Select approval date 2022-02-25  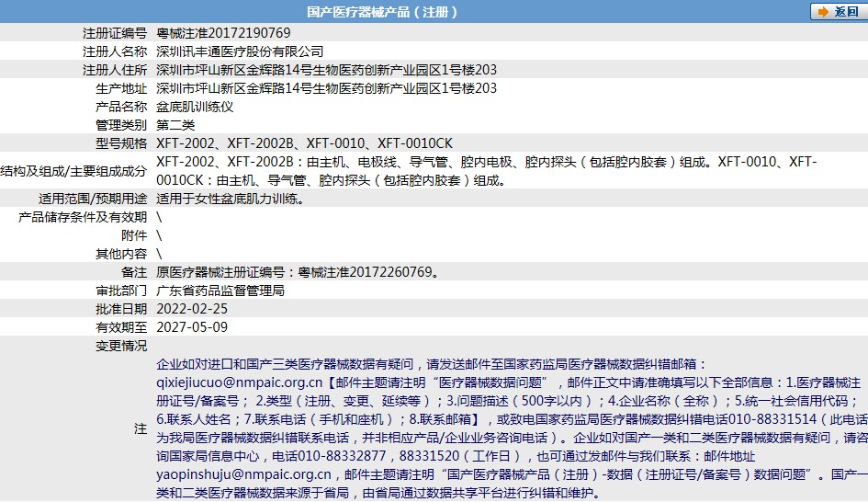[x=192, y=309]
